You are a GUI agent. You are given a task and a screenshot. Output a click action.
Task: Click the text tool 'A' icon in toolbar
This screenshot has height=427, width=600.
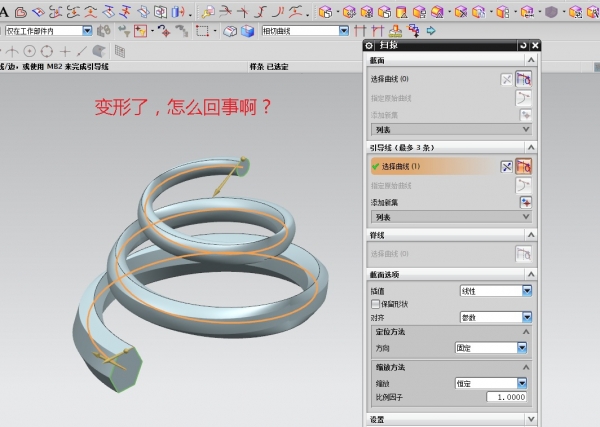tap(4, 12)
